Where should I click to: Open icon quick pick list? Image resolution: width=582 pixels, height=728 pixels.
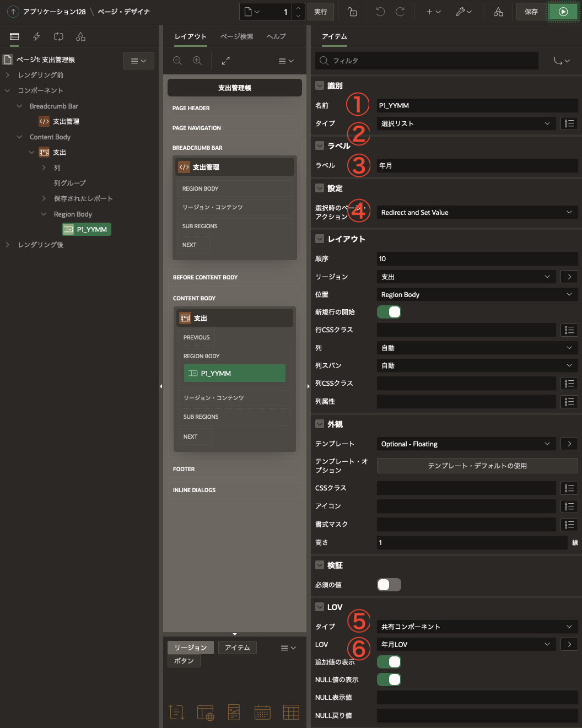click(569, 506)
